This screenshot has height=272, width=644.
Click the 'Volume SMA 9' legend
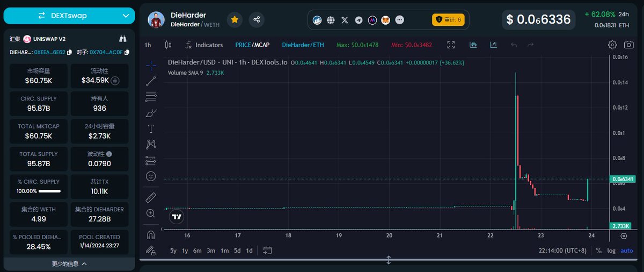(x=185, y=73)
